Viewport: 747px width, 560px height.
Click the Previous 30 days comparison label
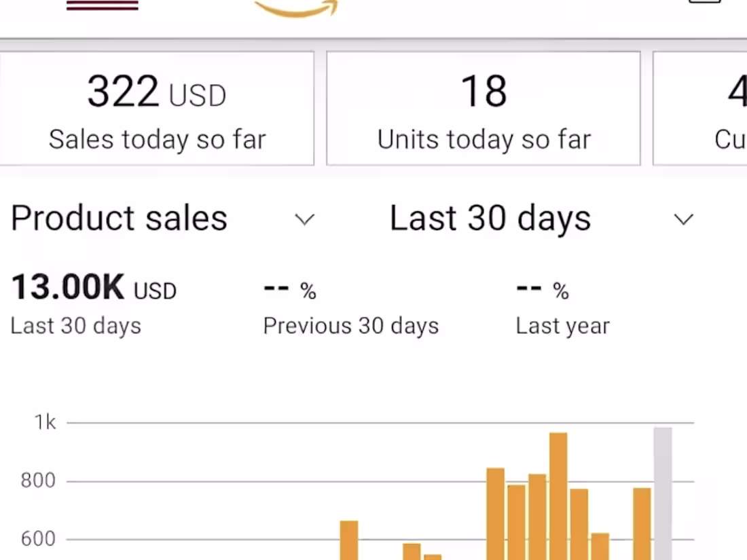(x=350, y=326)
